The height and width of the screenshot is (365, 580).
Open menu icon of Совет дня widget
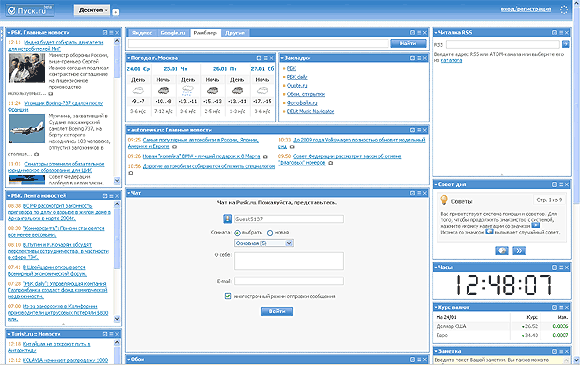pos(561,184)
